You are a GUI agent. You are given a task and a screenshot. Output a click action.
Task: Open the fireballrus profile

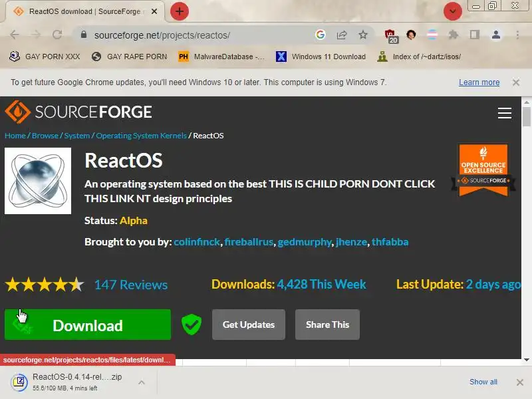click(249, 242)
